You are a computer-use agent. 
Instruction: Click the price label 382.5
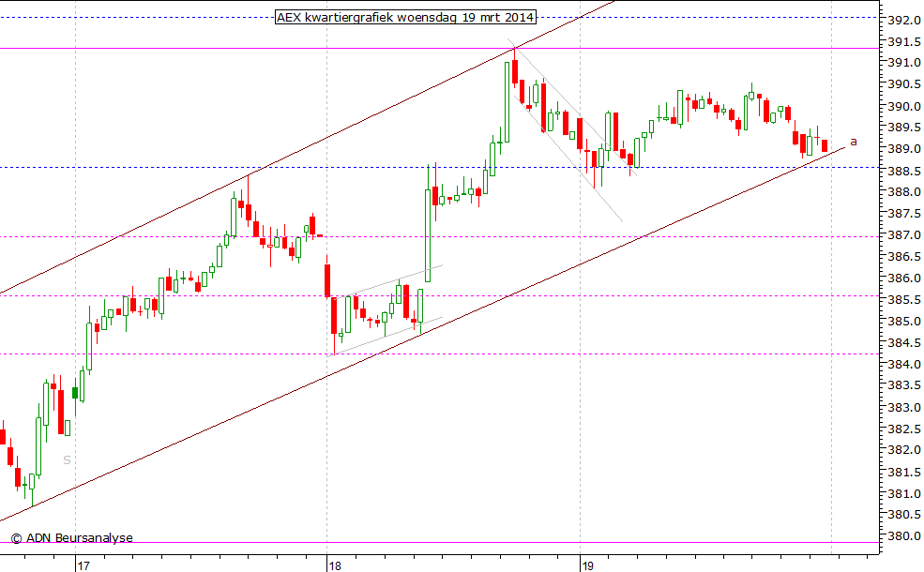coord(904,429)
